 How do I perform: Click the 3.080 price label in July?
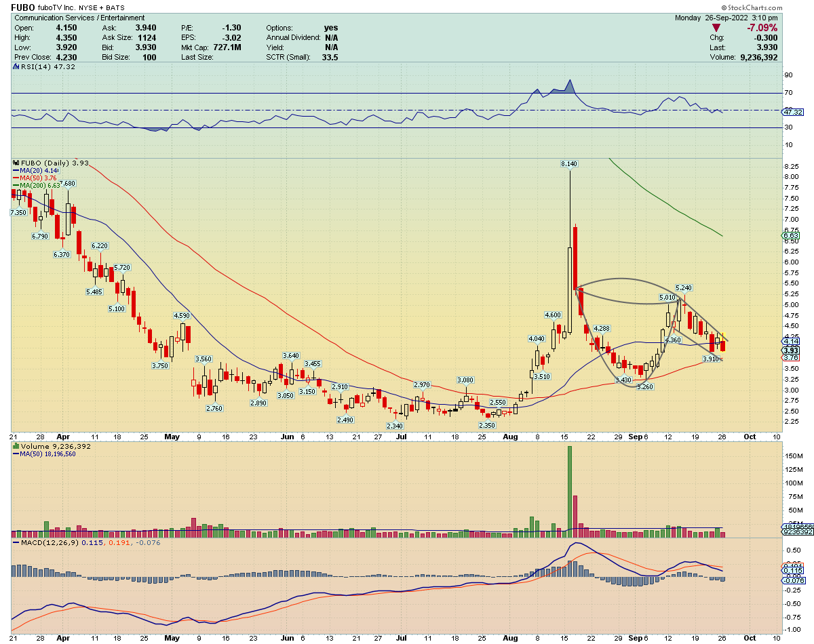(465, 380)
